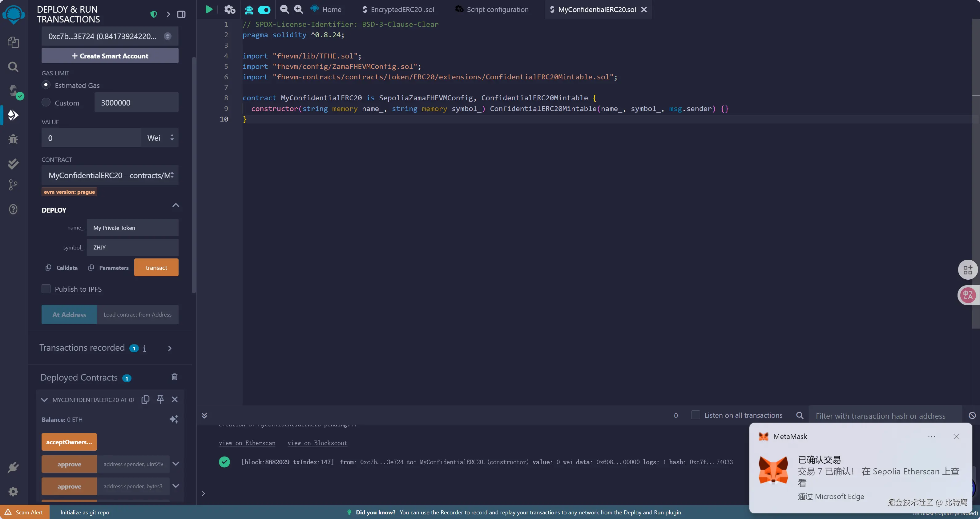Screen dimensions: 980x519
Task: Copy the deployed contract address icon
Action: (145, 399)
